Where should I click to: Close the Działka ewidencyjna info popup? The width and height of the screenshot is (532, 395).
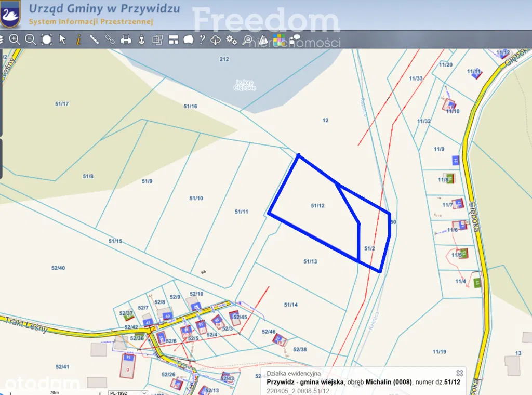pyautogui.click(x=460, y=373)
